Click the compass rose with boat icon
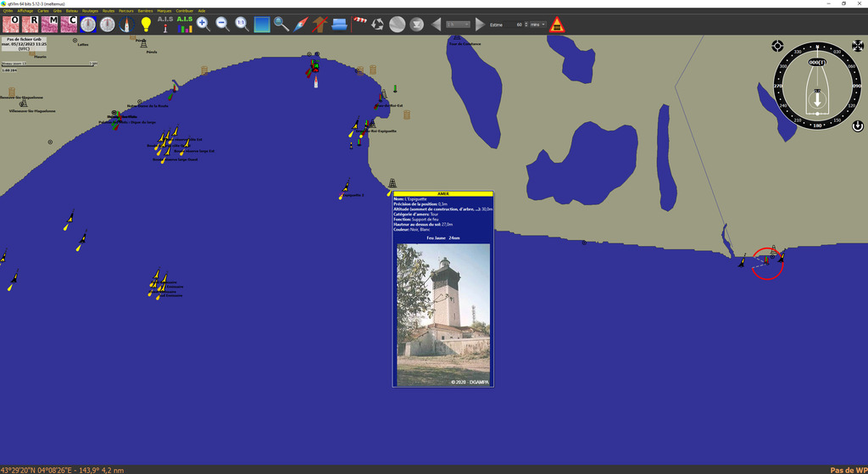Viewport: 868px width, 474px height. (x=127, y=25)
